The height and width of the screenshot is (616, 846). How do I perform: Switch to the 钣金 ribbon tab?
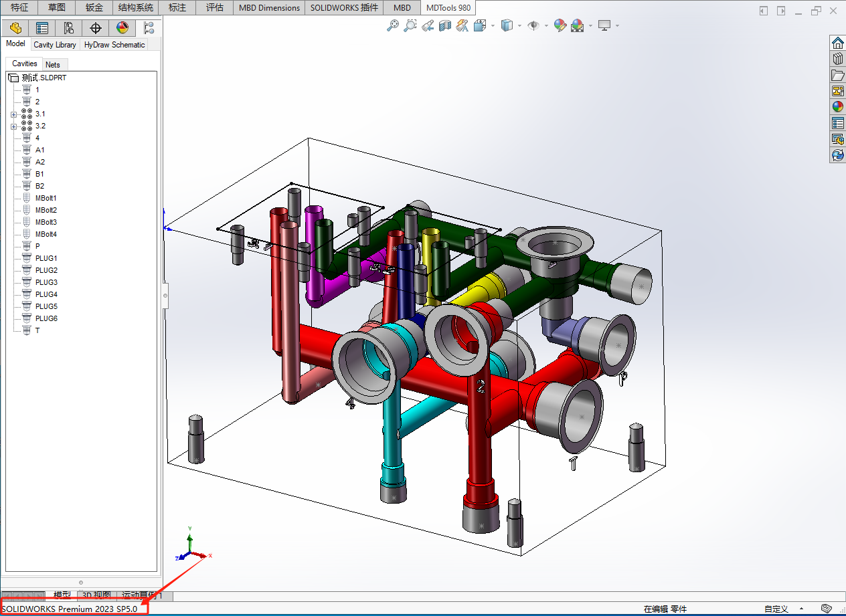point(94,8)
